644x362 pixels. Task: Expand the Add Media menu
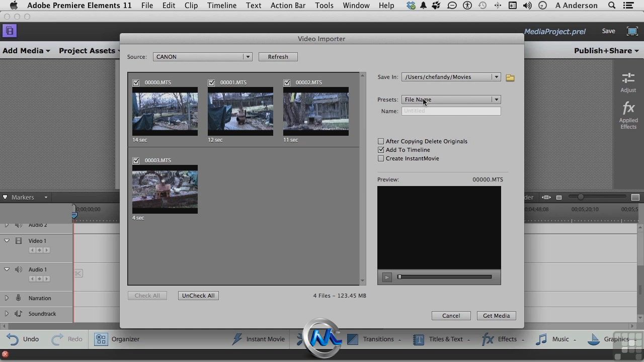tap(26, 51)
